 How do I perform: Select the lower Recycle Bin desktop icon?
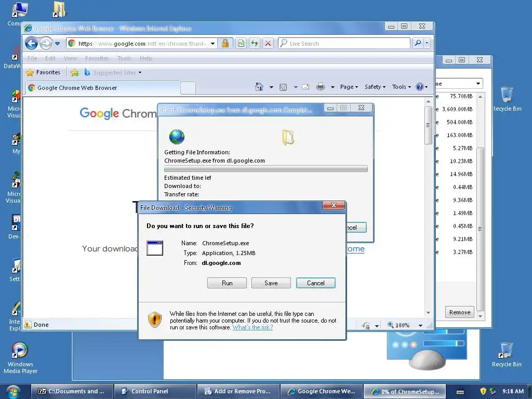pyautogui.click(x=507, y=355)
